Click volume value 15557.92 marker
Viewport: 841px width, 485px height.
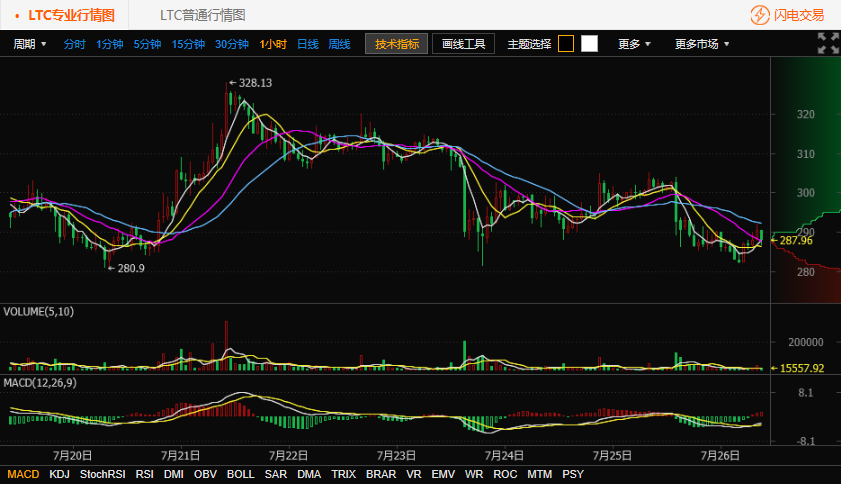tap(801, 369)
